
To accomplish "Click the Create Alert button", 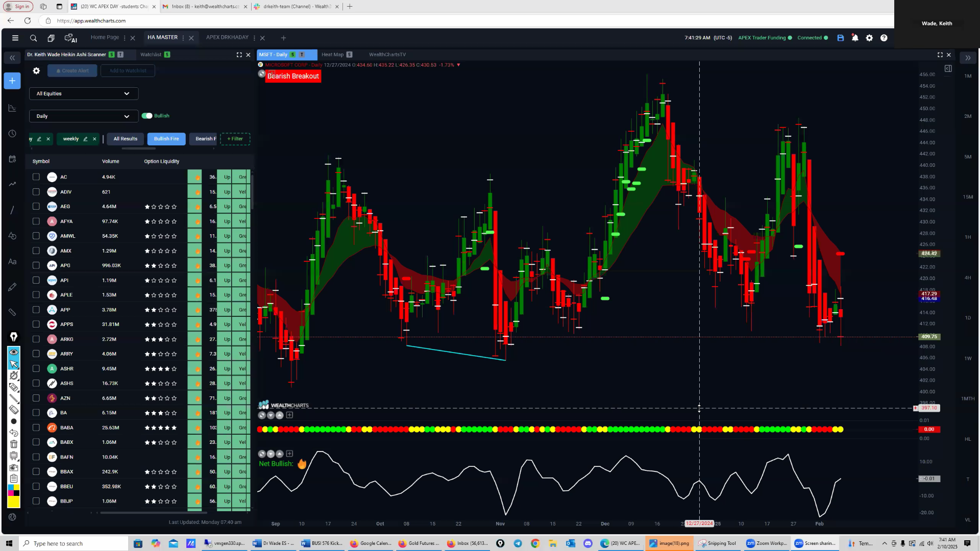I will coord(72,71).
